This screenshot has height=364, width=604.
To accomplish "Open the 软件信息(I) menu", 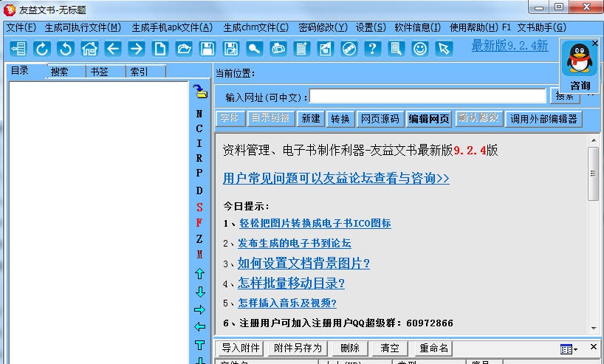I will click(418, 27).
